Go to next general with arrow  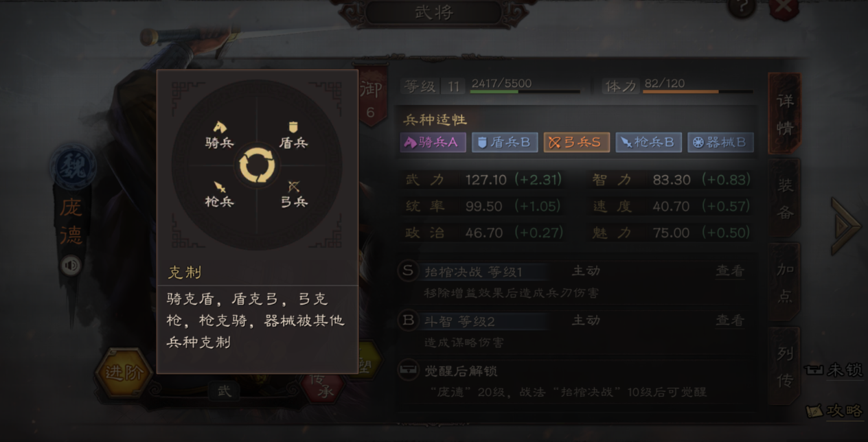(846, 226)
